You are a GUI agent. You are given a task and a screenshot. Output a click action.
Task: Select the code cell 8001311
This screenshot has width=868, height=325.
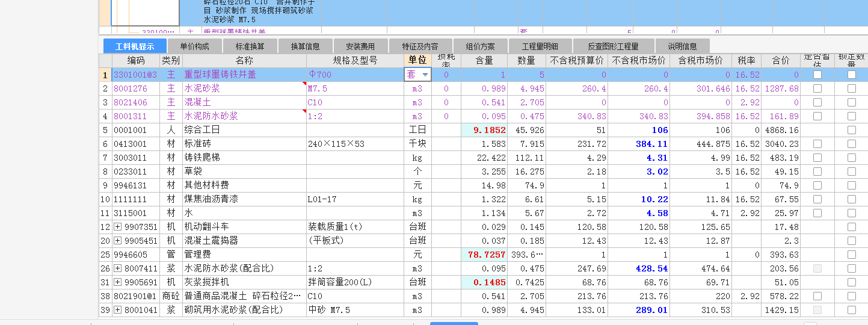(136, 116)
